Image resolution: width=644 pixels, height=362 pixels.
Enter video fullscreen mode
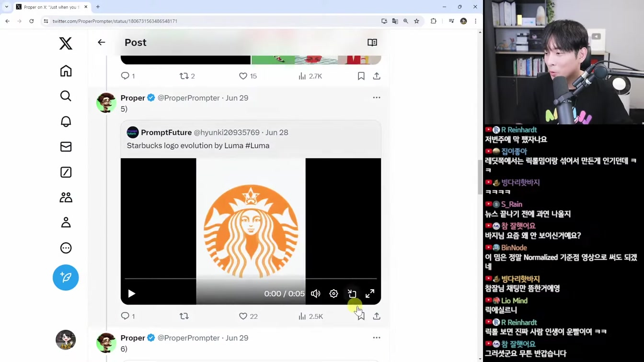coord(370,294)
